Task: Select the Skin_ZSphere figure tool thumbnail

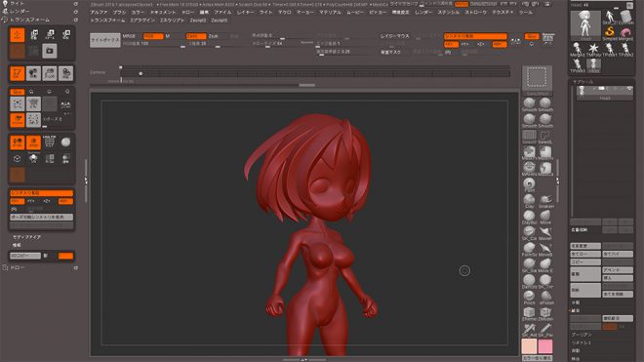Action: (610, 18)
